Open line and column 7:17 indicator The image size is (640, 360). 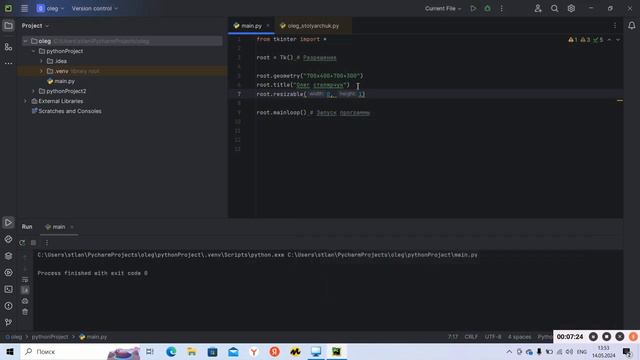[x=453, y=337]
